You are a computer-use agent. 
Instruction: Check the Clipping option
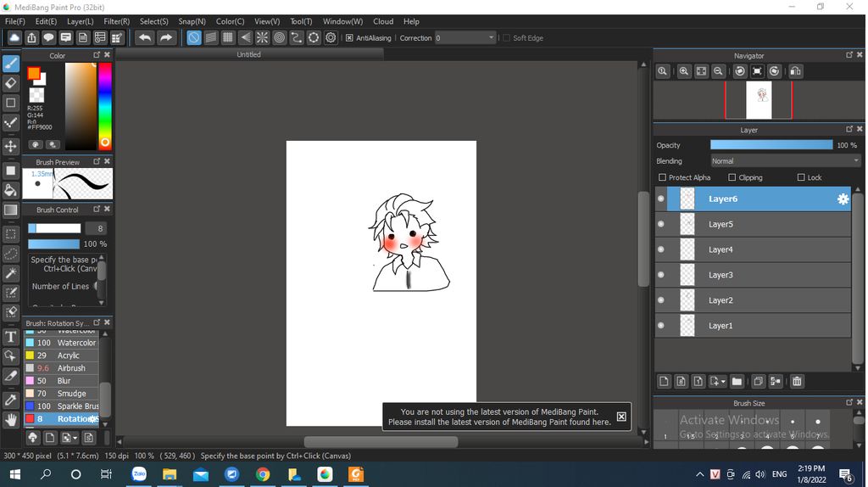(732, 177)
